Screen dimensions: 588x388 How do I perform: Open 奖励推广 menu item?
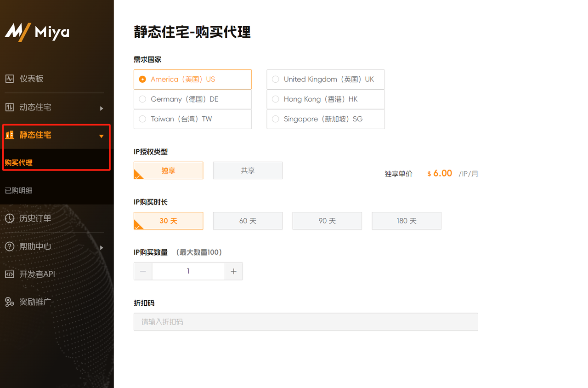pos(35,302)
